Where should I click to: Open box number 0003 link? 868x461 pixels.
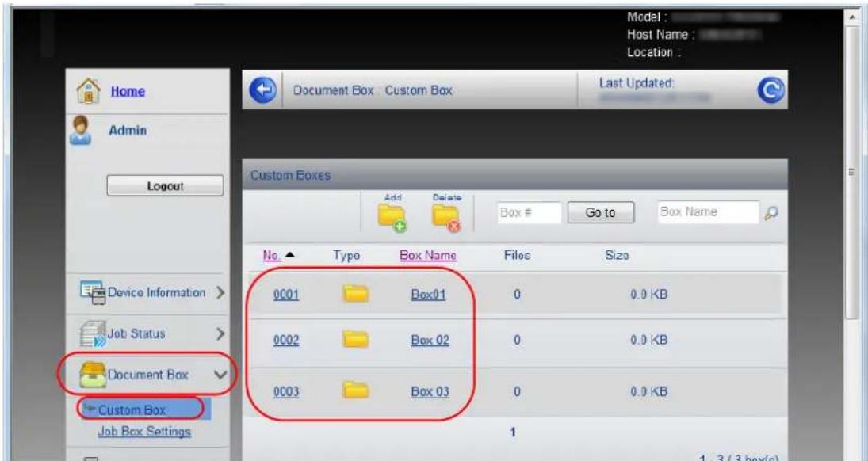tap(286, 392)
